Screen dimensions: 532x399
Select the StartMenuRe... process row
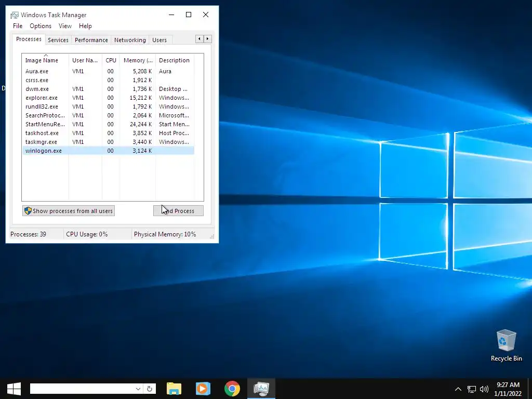(108, 124)
